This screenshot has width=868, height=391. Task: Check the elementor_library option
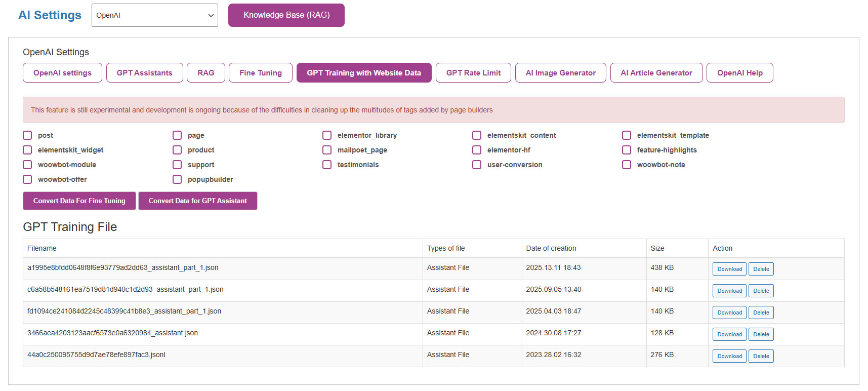pyautogui.click(x=327, y=135)
